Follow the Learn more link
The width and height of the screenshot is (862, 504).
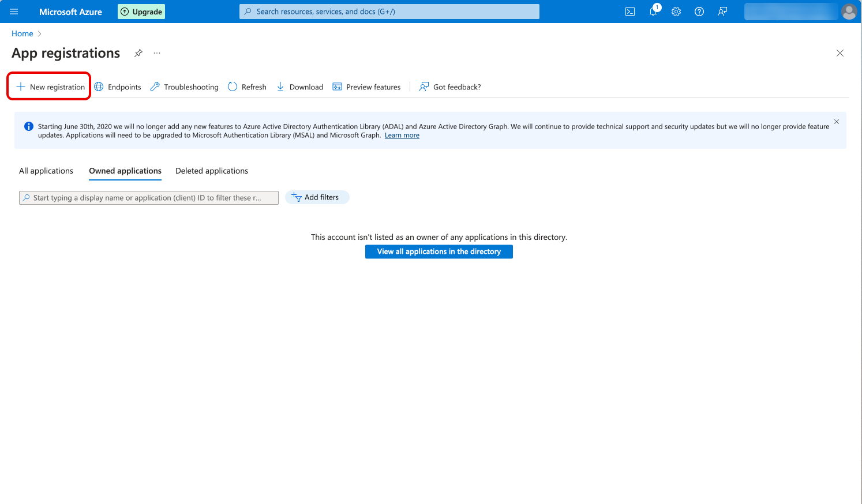coord(402,136)
